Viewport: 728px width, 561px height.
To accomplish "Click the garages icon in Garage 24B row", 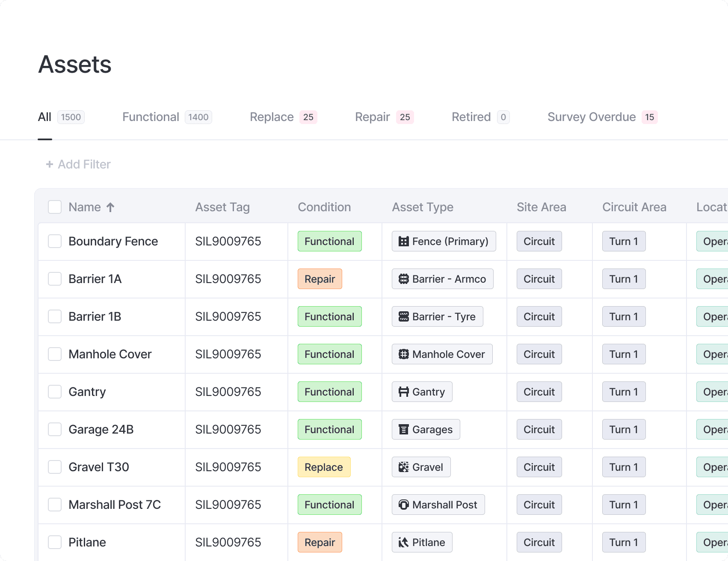I will (x=403, y=430).
